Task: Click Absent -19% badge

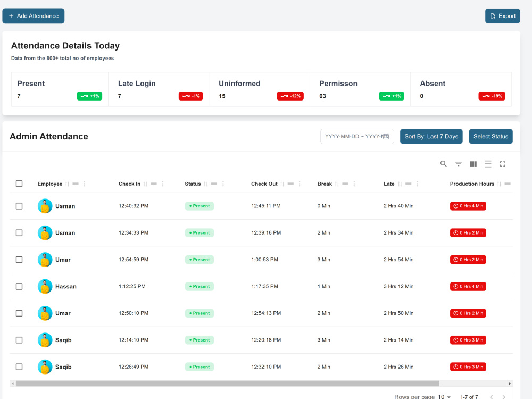Action: click(492, 96)
